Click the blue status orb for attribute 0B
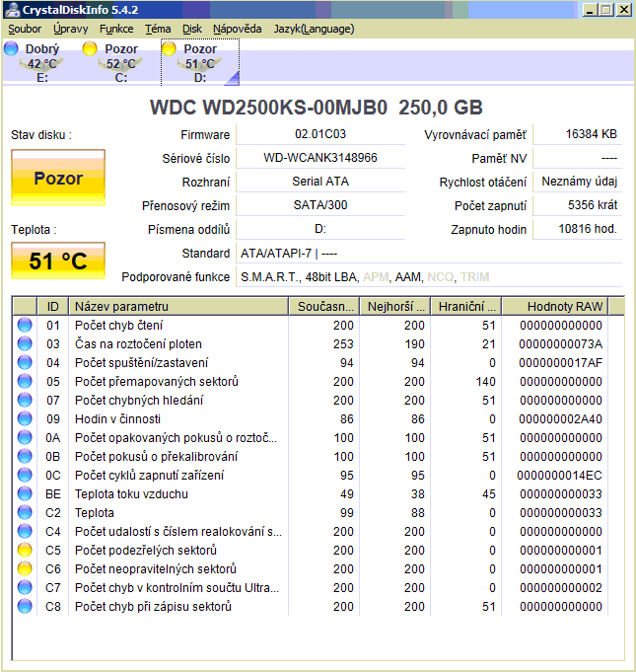The image size is (636, 672). [x=25, y=456]
